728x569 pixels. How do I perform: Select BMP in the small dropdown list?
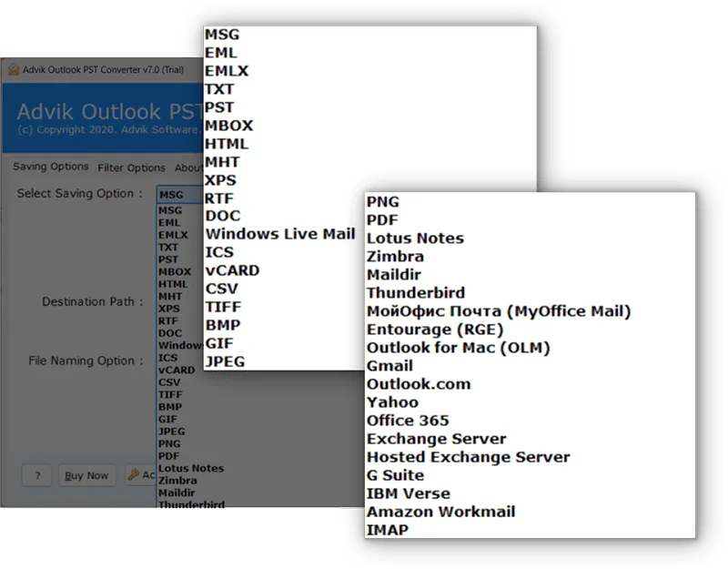click(170, 407)
